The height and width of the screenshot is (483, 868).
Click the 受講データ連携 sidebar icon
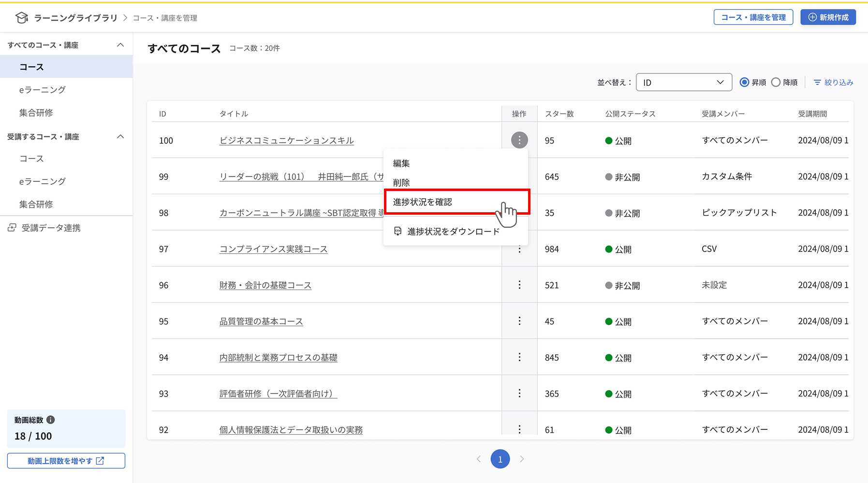pyautogui.click(x=12, y=228)
